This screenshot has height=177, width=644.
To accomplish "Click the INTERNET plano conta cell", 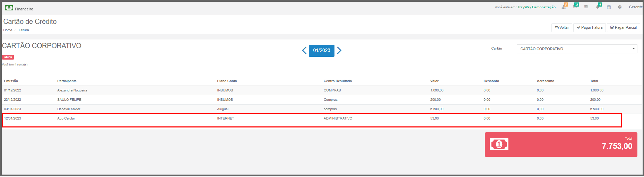I will 226,118.
